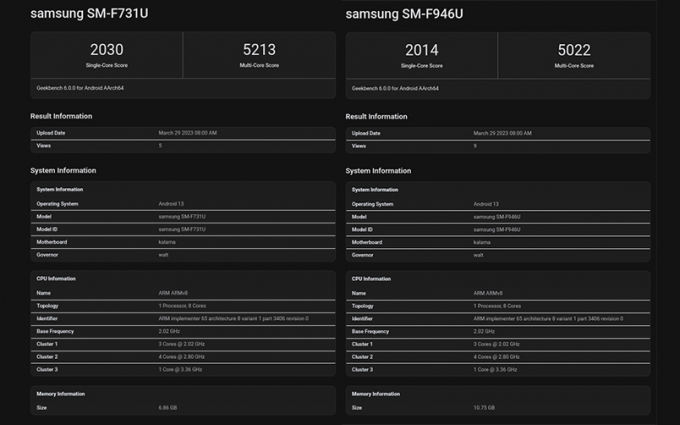Click Model row value samsung SM-F946U
This screenshot has width=680, height=425.
pyautogui.click(x=497, y=217)
